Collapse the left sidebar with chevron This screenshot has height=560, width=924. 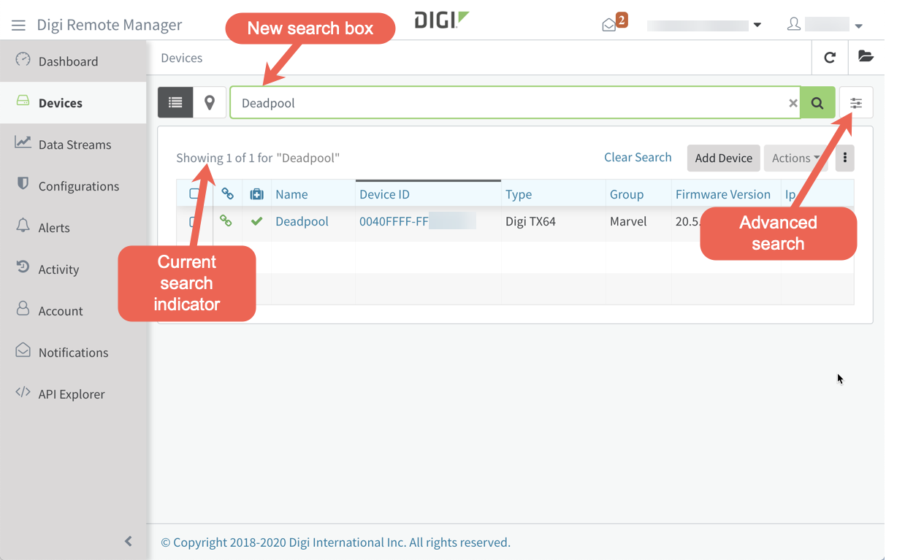[129, 541]
